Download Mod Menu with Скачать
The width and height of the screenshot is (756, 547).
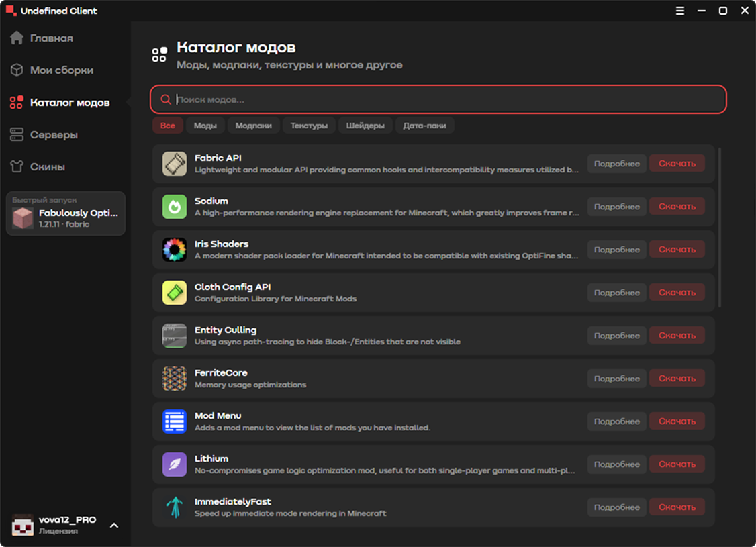point(677,421)
